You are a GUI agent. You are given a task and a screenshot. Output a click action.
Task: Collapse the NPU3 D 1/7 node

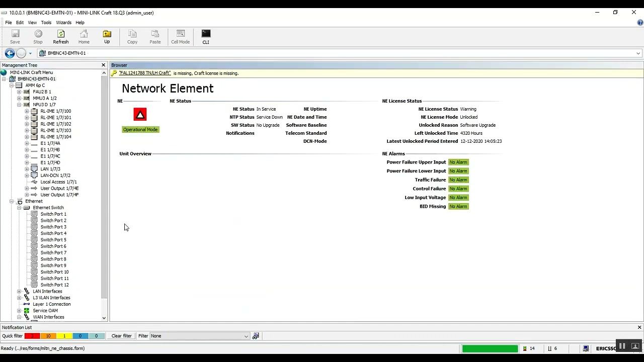pyautogui.click(x=19, y=105)
